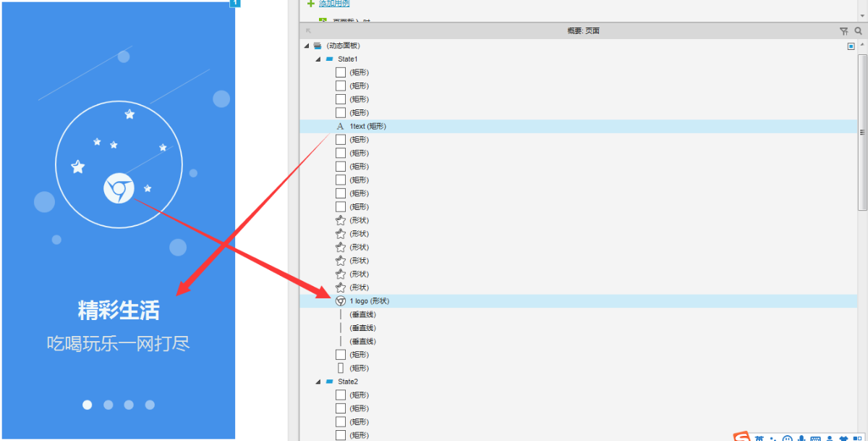The width and height of the screenshot is (868, 441).
Task: Select the third pagination dot
Action: (129, 405)
